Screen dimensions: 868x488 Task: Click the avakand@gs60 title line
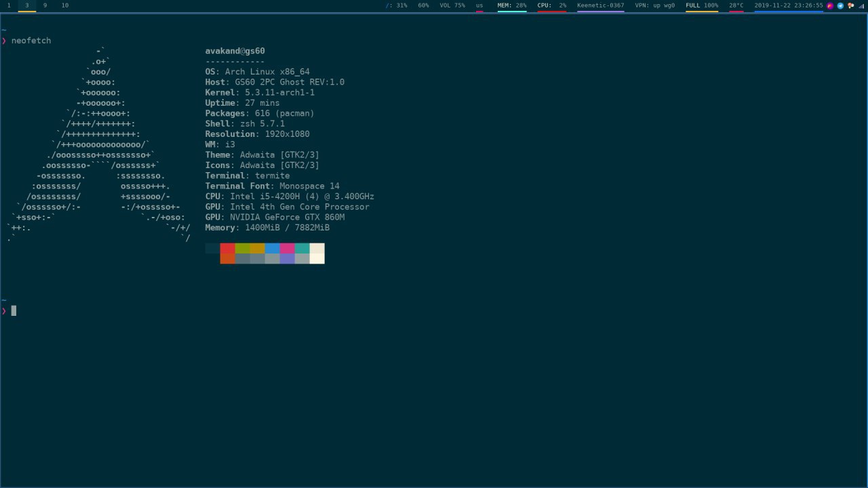point(235,51)
